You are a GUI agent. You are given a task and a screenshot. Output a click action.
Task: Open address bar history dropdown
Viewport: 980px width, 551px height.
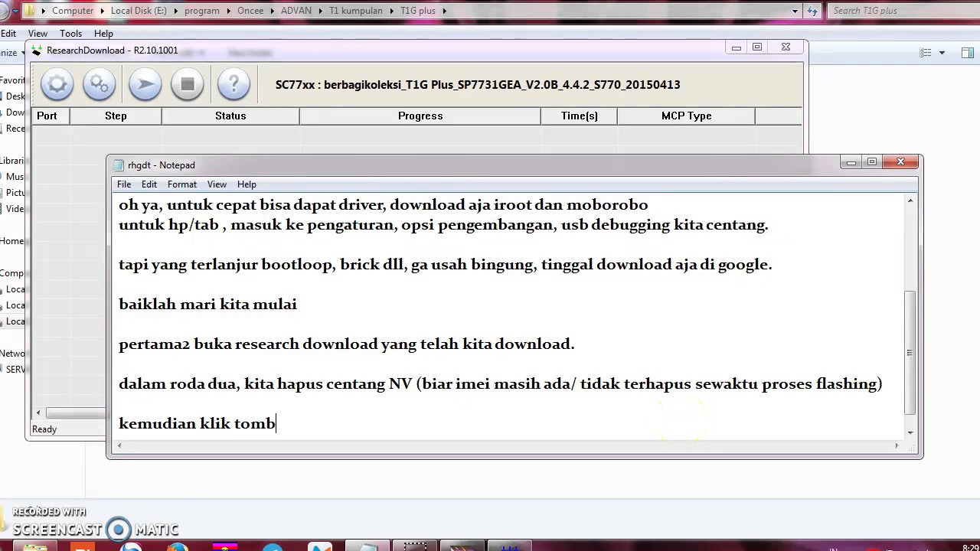click(795, 11)
